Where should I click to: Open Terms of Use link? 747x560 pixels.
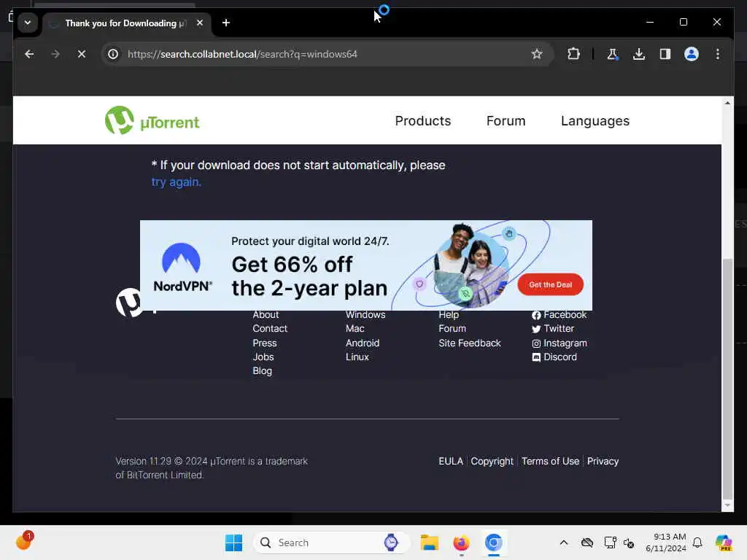pyautogui.click(x=550, y=461)
